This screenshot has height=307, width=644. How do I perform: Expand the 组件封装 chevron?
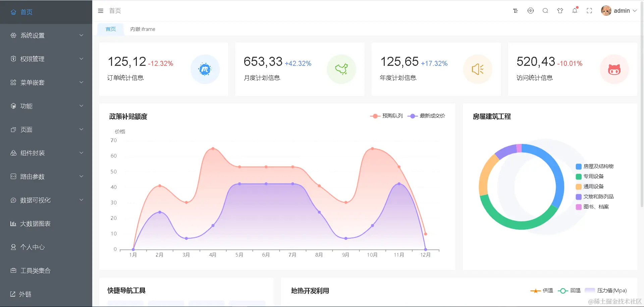click(81, 153)
